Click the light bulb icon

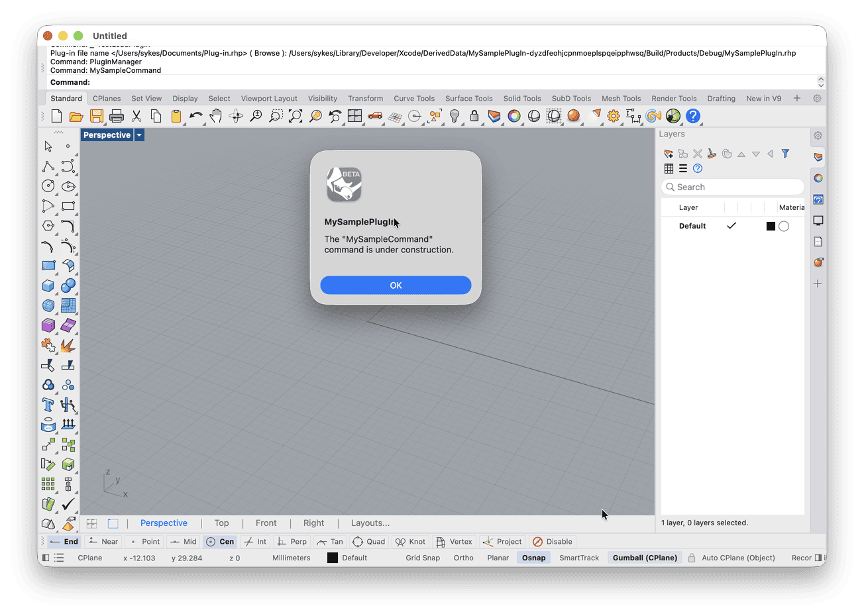455,117
